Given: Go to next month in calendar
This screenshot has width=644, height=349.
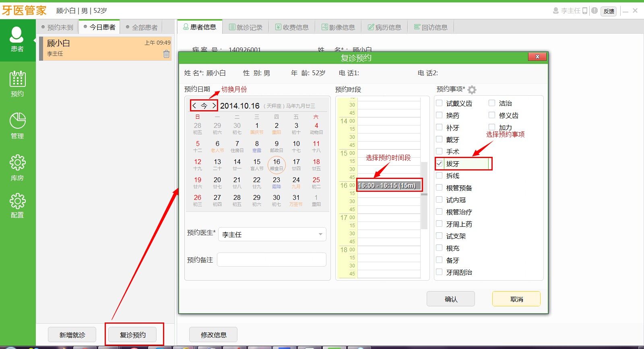Looking at the screenshot, I should (214, 106).
